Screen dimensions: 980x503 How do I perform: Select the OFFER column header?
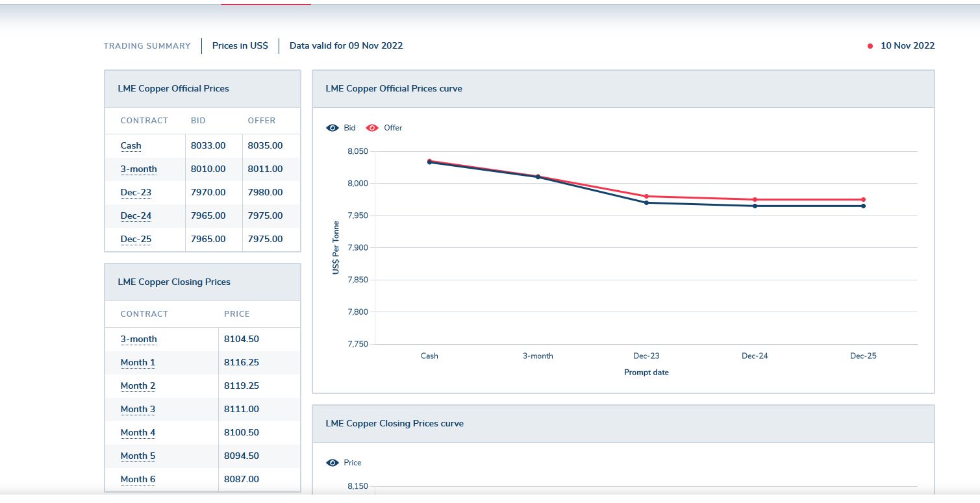tap(262, 121)
